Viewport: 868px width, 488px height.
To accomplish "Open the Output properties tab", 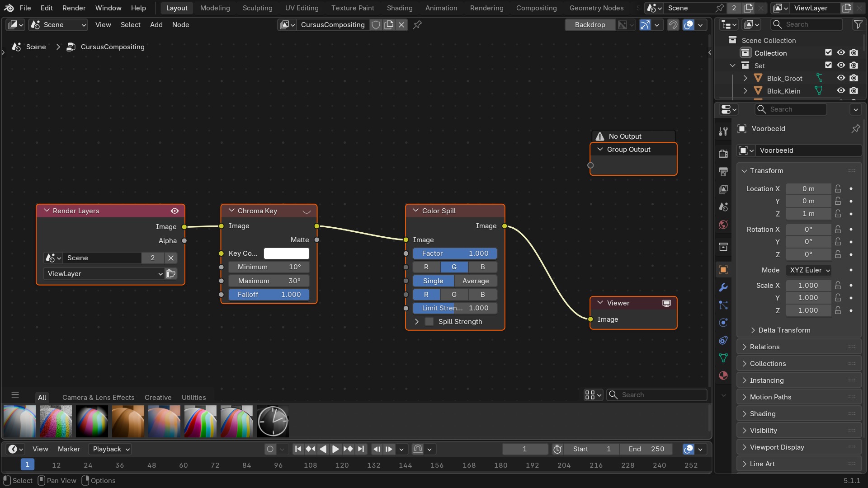I will tap(723, 171).
